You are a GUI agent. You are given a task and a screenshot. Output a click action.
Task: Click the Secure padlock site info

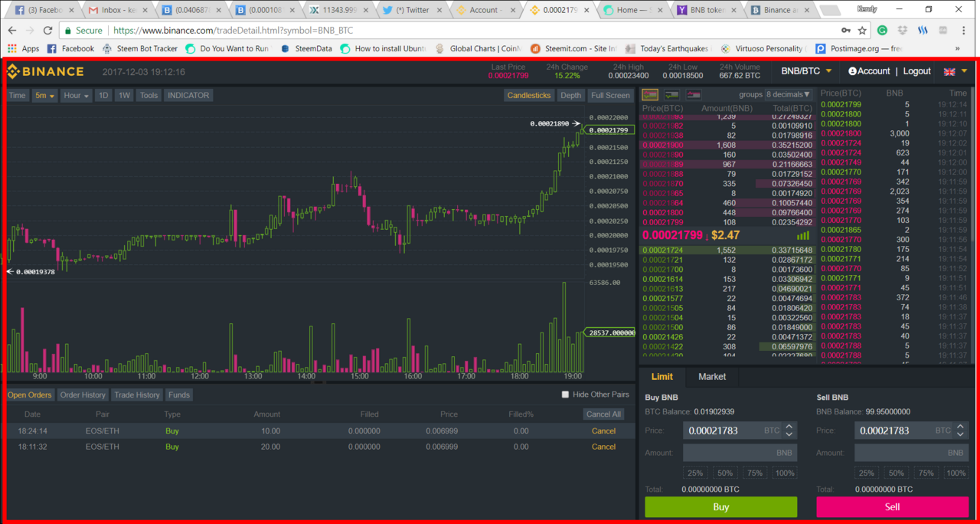click(83, 31)
